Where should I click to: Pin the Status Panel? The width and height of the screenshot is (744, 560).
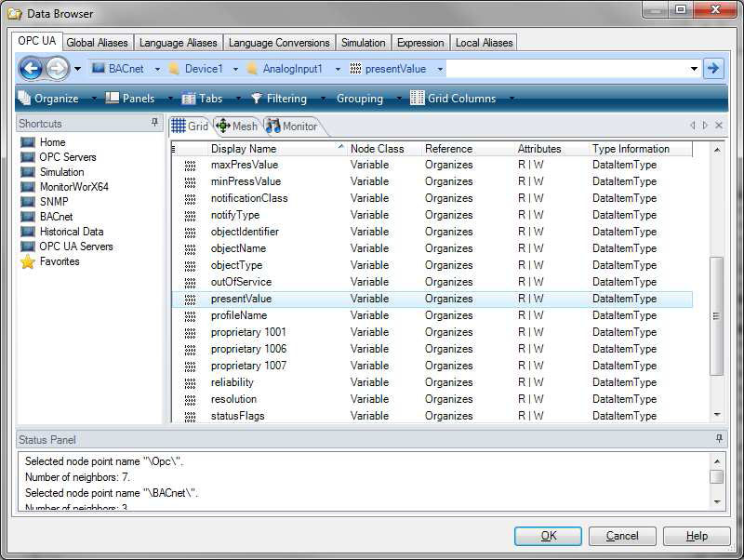coord(719,439)
